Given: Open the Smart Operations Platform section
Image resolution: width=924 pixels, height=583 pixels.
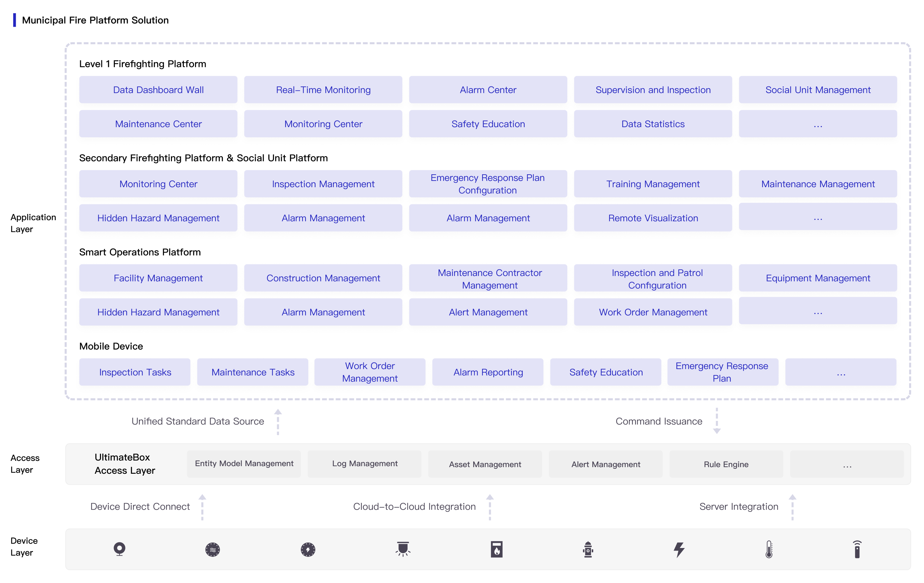Looking at the screenshot, I should (x=140, y=252).
